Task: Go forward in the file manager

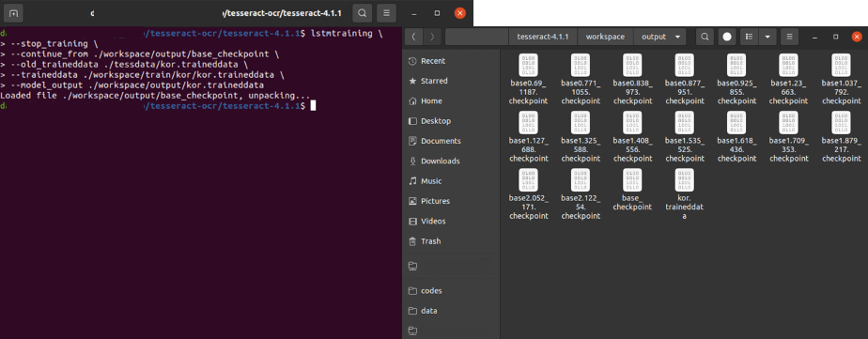Action: [432, 37]
